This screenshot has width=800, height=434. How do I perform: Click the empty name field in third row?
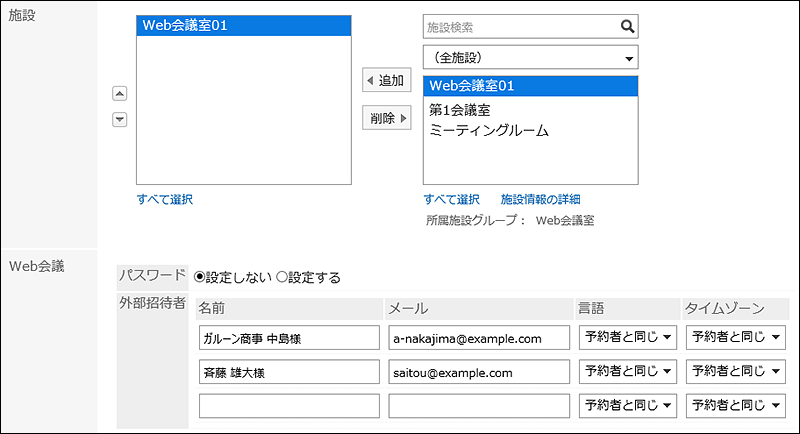point(289,406)
